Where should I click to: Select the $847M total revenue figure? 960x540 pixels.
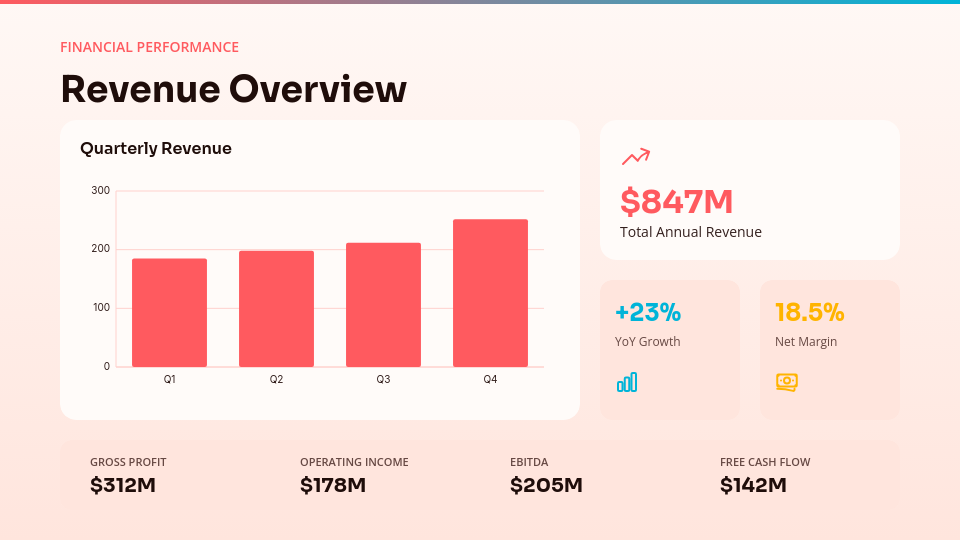click(x=676, y=202)
